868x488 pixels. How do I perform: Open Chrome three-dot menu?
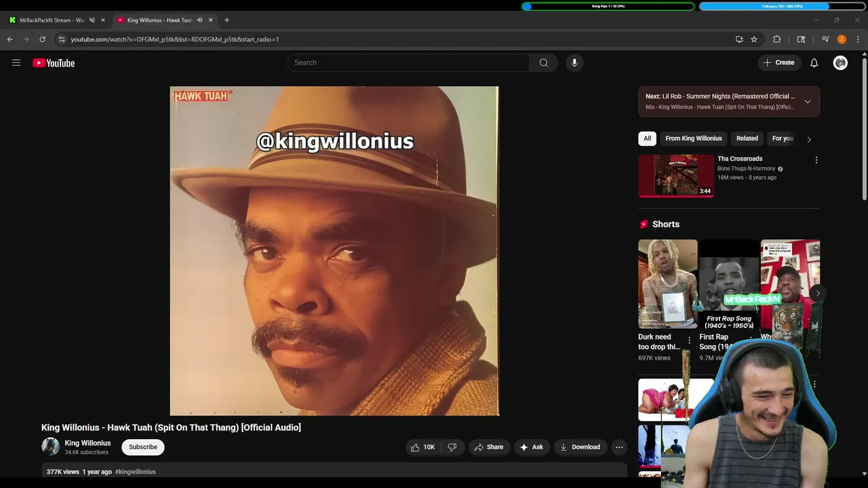click(x=858, y=39)
